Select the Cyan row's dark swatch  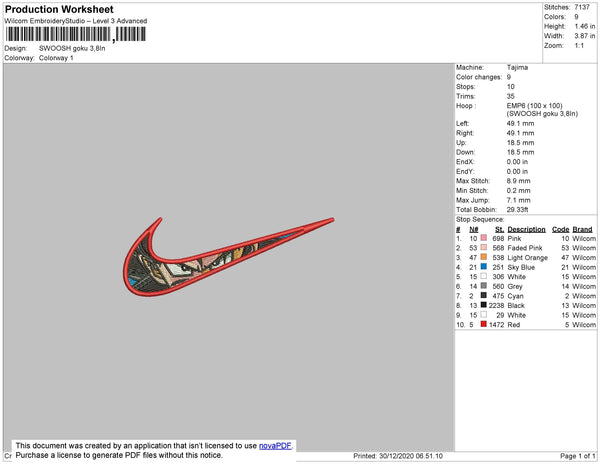click(x=484, y=295)
